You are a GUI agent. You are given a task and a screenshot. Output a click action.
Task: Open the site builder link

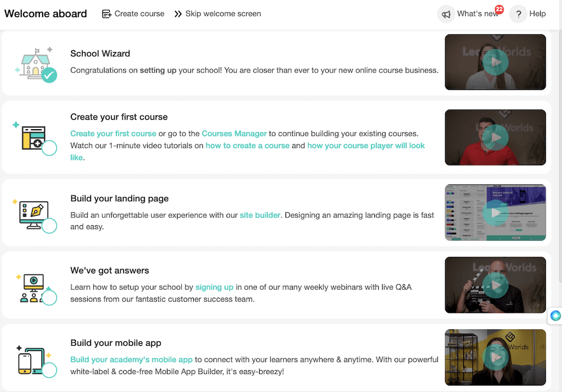260,215
